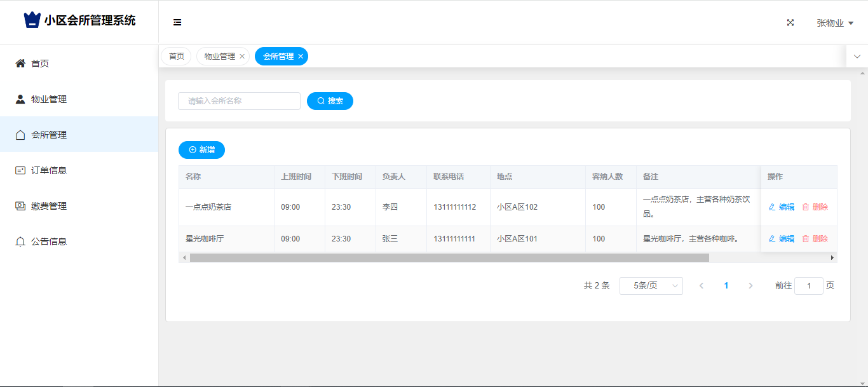Click the 新增 button
The image size is (868, 387).
pyautogui.click(x=201, y=150)
